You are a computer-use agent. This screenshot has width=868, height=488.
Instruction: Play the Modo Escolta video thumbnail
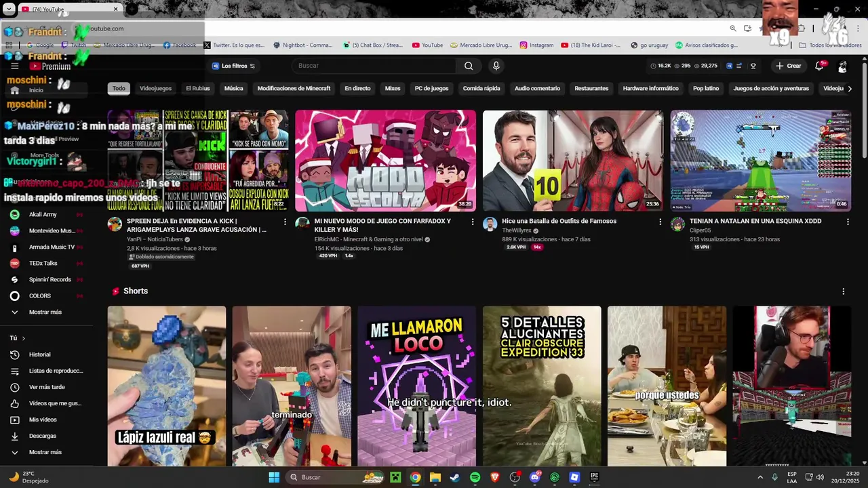tap(385, 161)
